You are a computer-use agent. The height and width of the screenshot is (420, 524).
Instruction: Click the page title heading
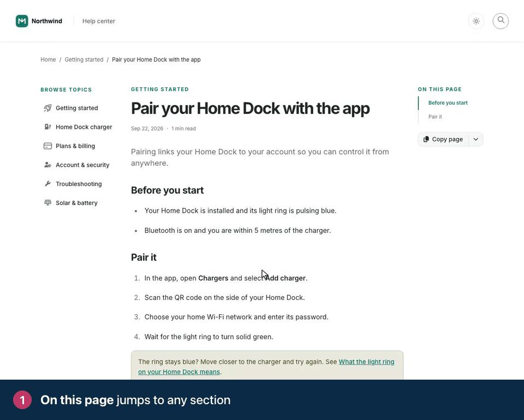pos(251,109)
